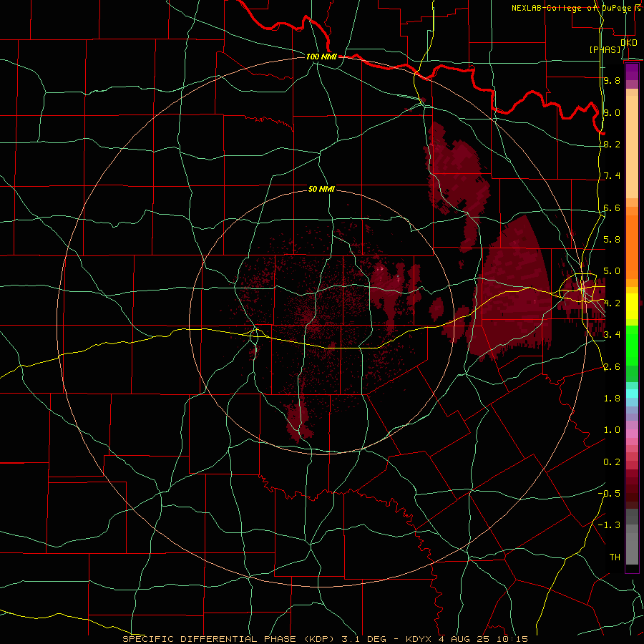Select the bright green segment of the color bar

click(632, 346)
